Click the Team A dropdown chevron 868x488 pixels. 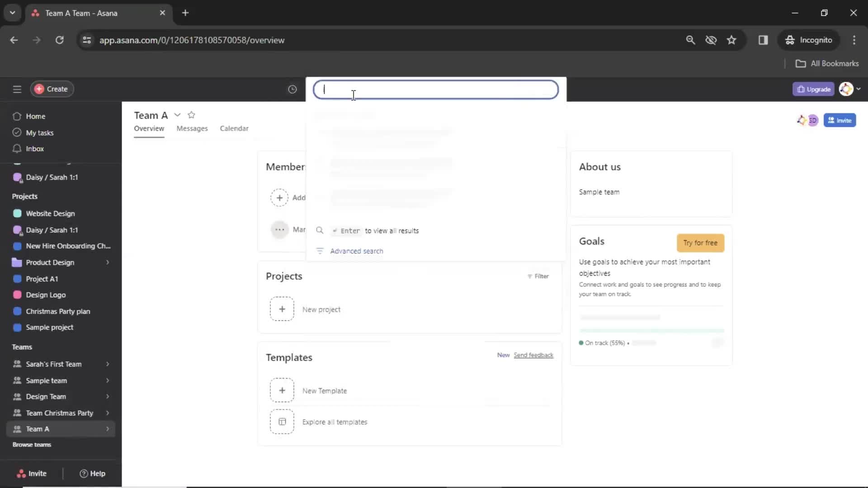tap(177, 114)
